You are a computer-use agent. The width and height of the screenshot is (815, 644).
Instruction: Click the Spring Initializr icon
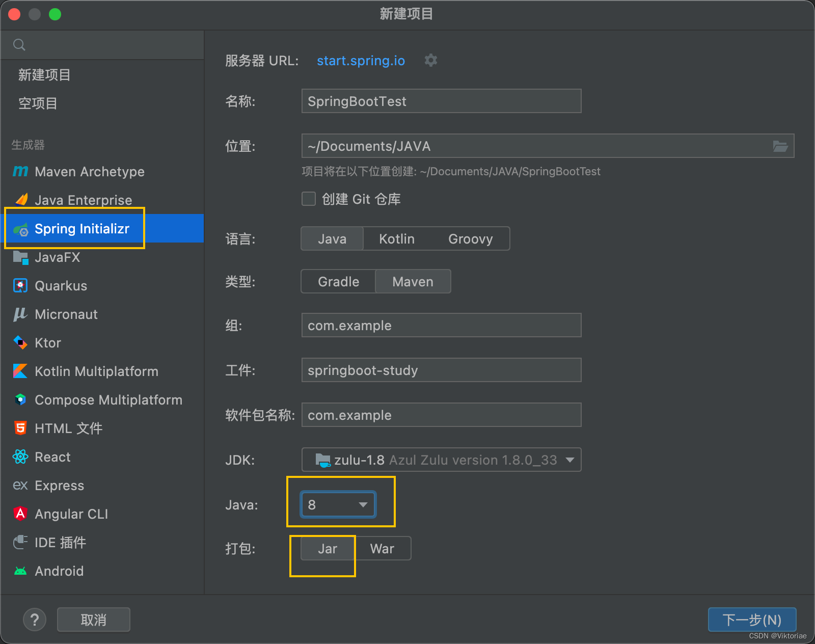point(21,229)
